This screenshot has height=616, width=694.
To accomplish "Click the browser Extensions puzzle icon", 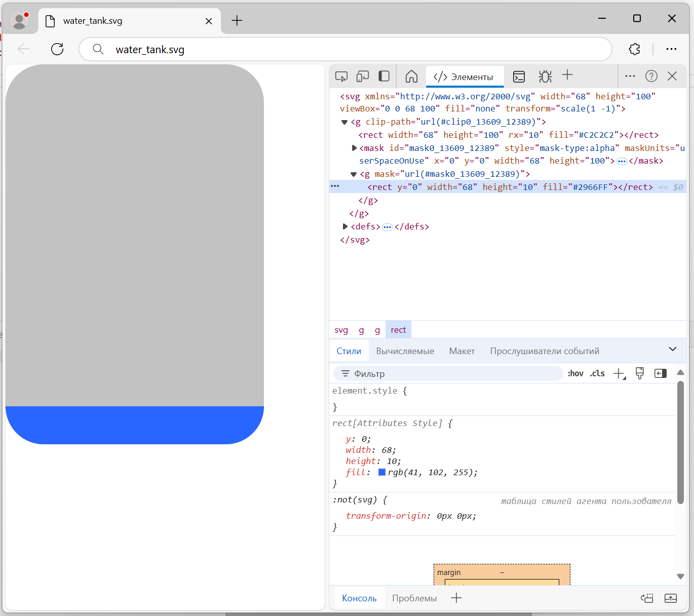I will 634,49.
